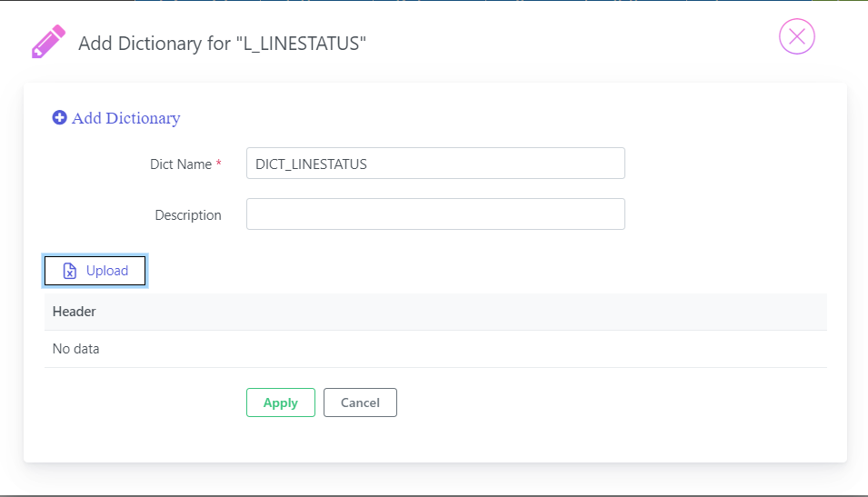Select the No data table row
868x497 pixels.
435,349
